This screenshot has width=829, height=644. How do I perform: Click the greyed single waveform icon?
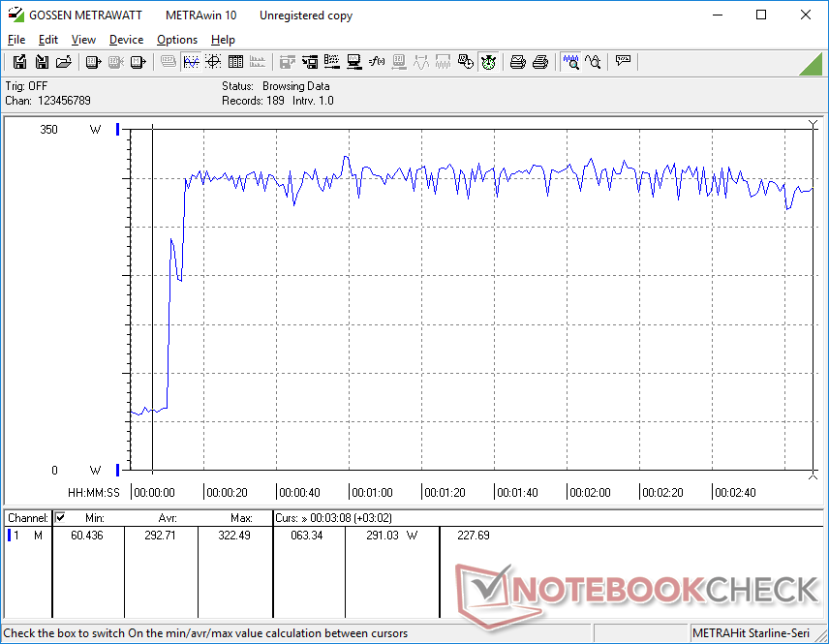click(421, 62)
